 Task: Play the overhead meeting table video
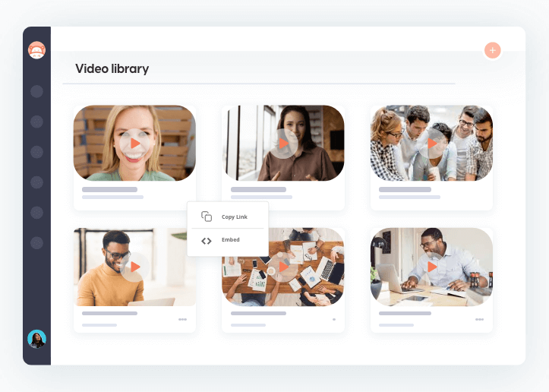283,267
